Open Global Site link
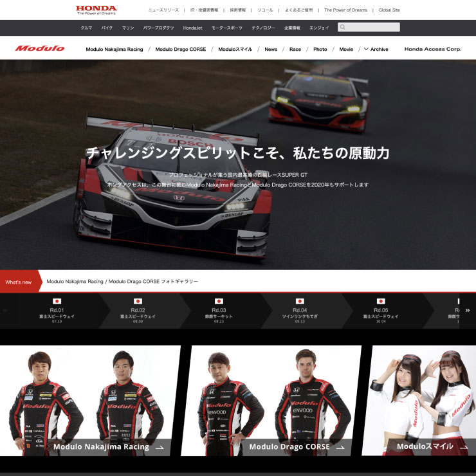This screenshot has height=476, width=476. (x=389, y=10)
